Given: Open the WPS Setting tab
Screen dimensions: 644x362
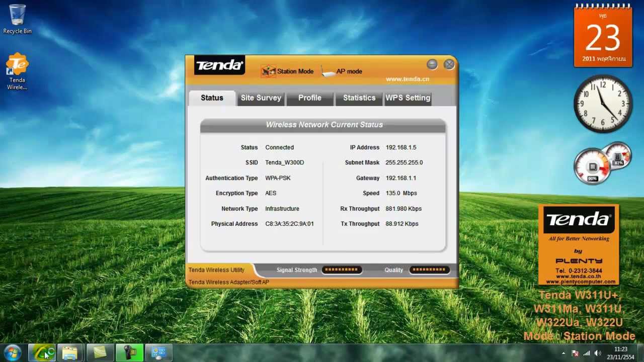Looking at the screenshot, I should pyautogui.click(x=408, y=98).
